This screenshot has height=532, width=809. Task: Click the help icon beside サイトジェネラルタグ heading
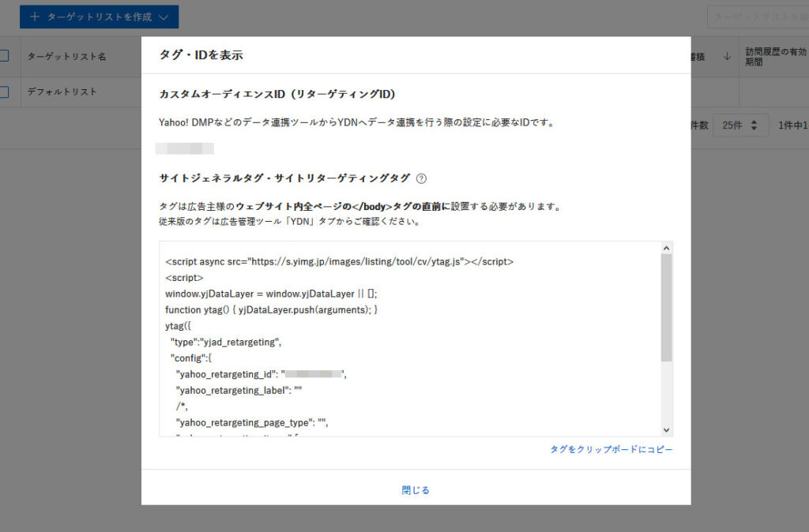point(421,178)
